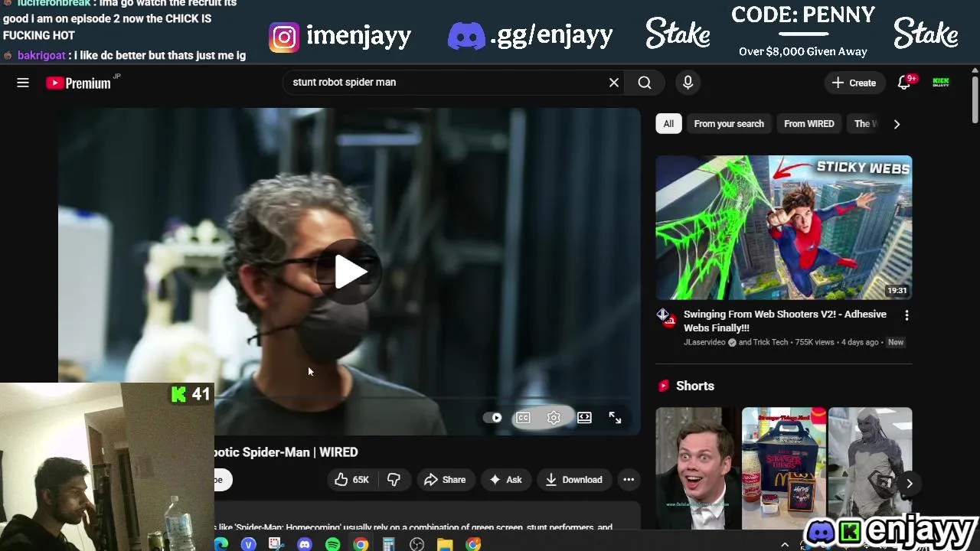Screen dimensions: 980x551
Task: Open Swinging From Web Shooters V2 title
Action: 785,321
